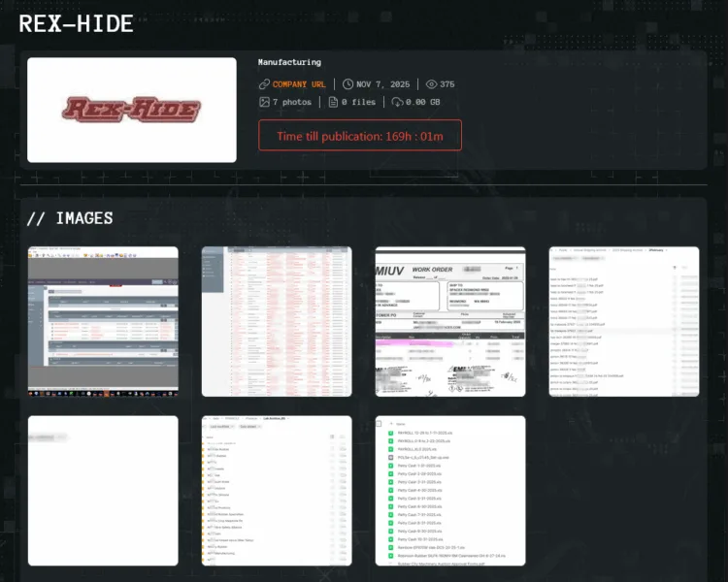
Task: Click the 375 views count
Action: pyautogui.click(x=447, y=84)
